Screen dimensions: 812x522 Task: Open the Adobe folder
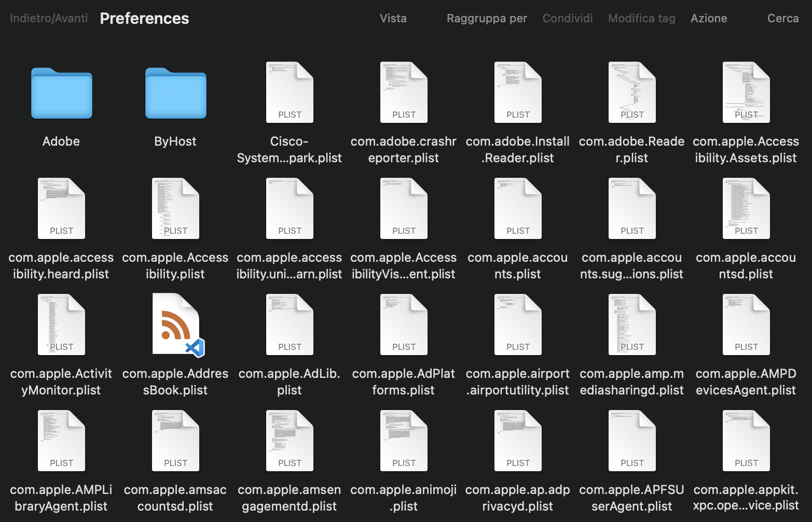[x=61, y=94]
